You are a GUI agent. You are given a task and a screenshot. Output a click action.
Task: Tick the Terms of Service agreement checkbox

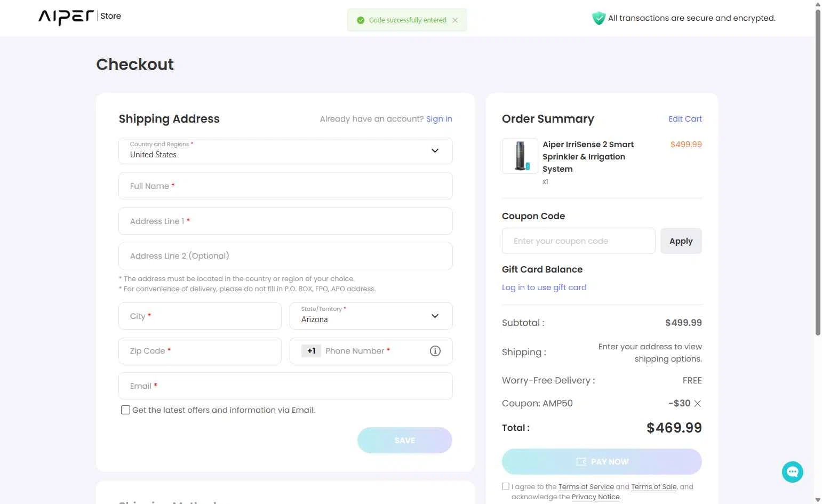pos(506,486)
